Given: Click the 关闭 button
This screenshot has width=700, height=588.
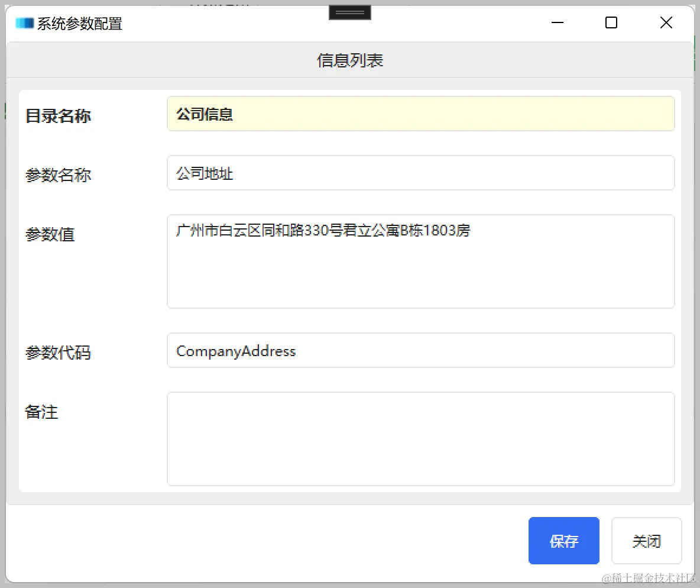Looking at the screenshot, I should (646, 541).
